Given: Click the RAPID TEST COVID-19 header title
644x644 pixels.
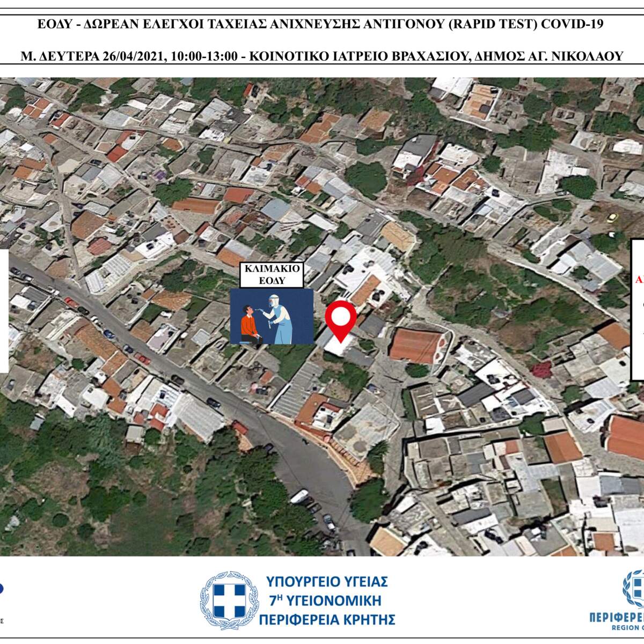Looking at the screenshot, I should 322,24.
